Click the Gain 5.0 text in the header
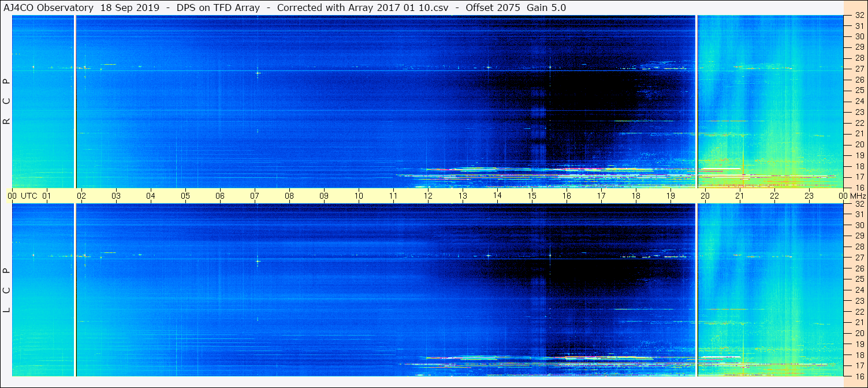 tap(546, 8)
